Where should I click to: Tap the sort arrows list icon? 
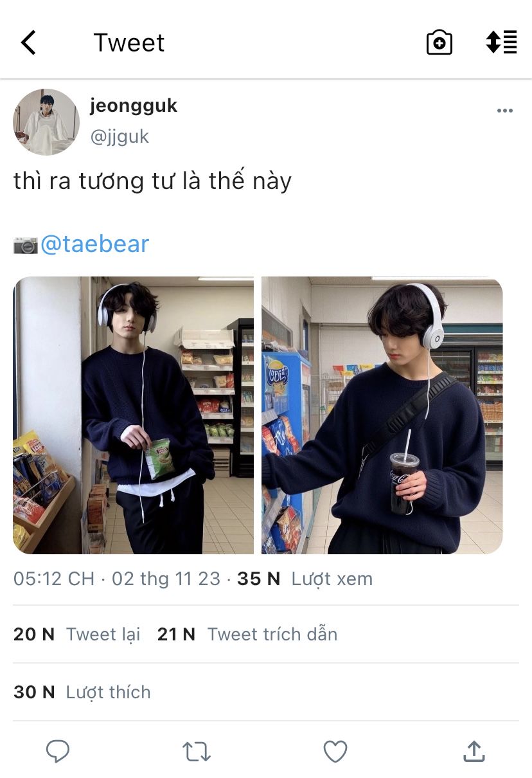501,42
